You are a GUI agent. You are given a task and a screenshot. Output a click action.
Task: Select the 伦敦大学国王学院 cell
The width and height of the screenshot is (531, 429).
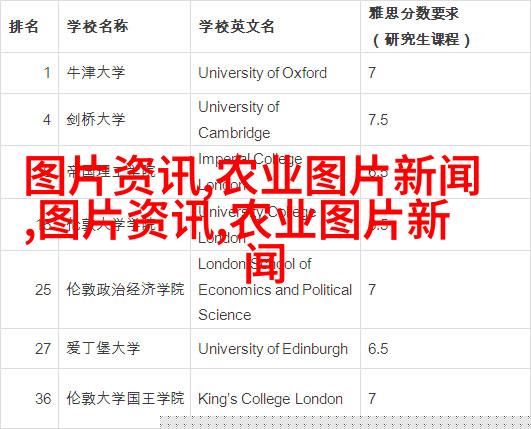125,398
